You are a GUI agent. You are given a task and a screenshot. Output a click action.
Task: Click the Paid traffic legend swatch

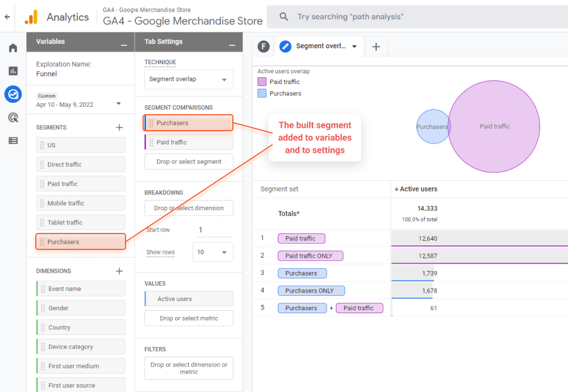(x=262, y=82)
